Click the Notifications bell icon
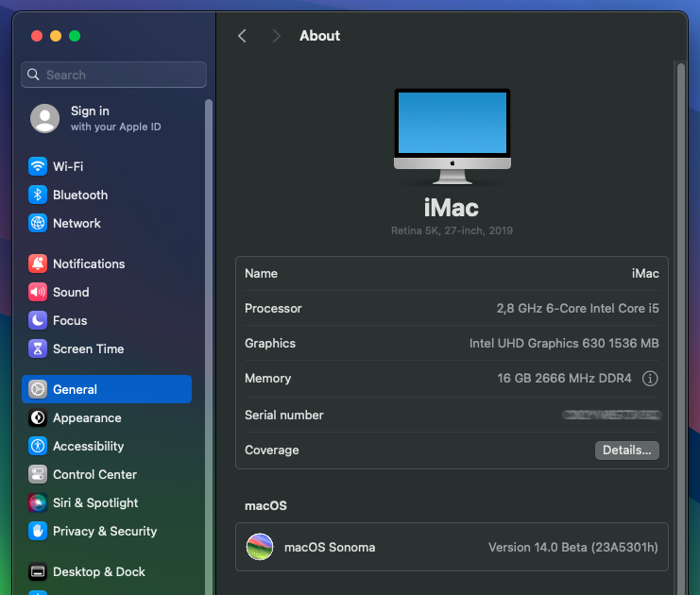 point(38,263)
